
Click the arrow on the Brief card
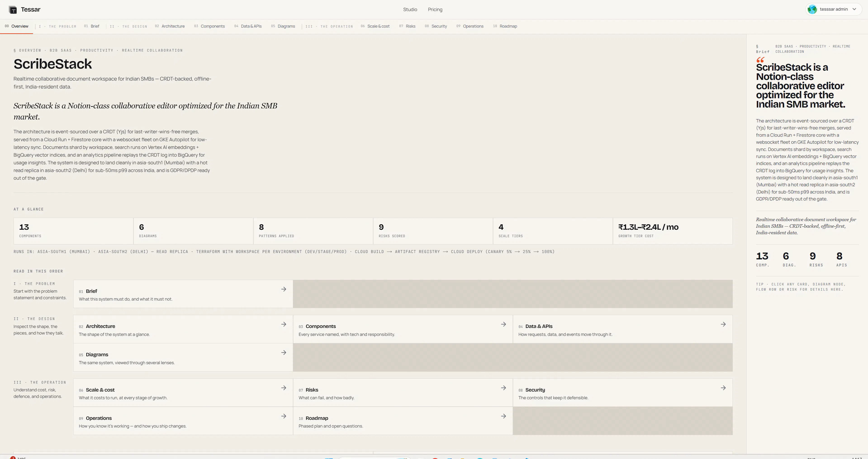click(284, 289)
